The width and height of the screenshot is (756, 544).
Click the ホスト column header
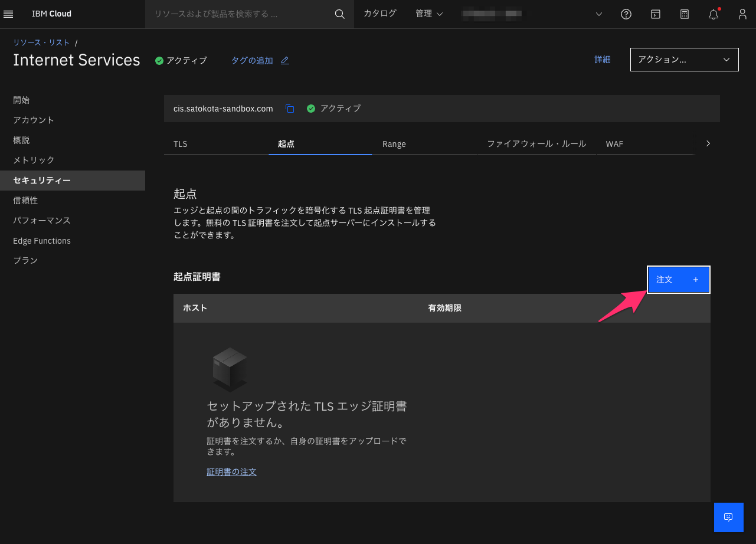click(x=195, y=308)
